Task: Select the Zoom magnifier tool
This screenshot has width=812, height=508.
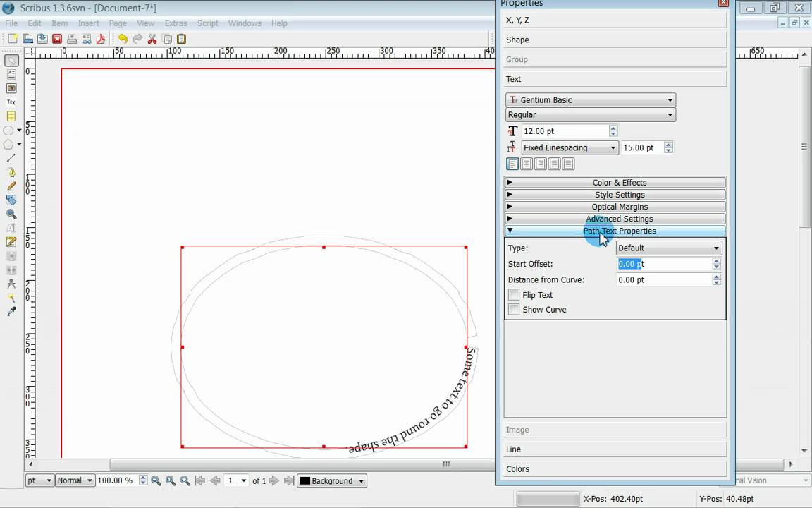Action: pyautogui.click(x=11, y=214)
